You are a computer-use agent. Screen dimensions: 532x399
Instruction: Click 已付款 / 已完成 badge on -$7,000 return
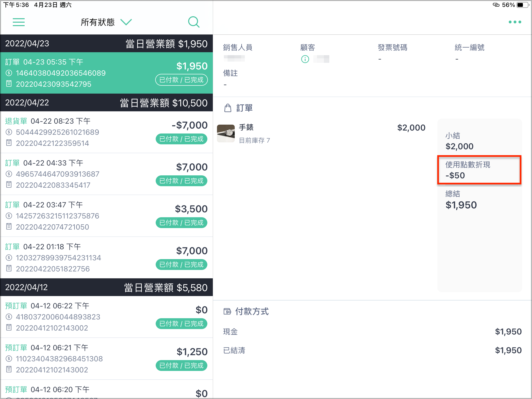click(182, 139)
